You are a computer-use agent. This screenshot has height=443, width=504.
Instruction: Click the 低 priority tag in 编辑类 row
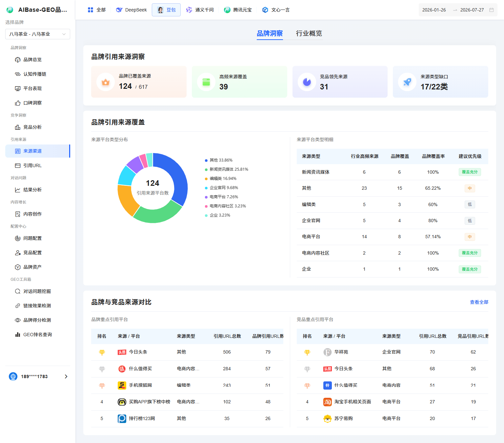pos(470,204)
